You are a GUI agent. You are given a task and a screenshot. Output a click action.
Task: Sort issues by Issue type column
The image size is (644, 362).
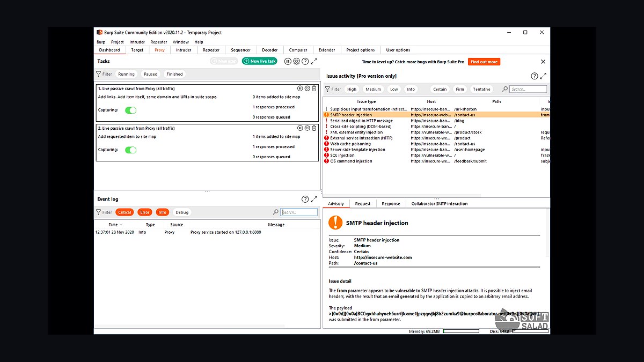[x=366, y=101]
